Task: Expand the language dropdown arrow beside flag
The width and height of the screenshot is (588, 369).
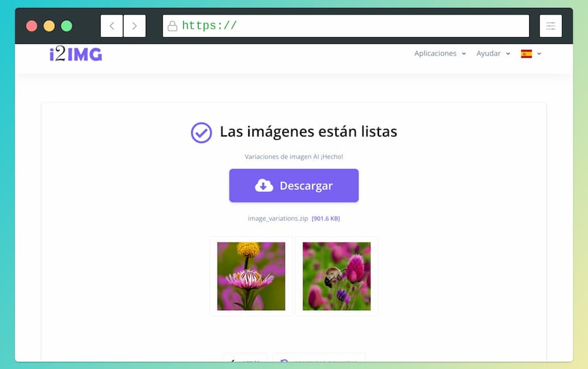Action: click(x=539, y=54)
